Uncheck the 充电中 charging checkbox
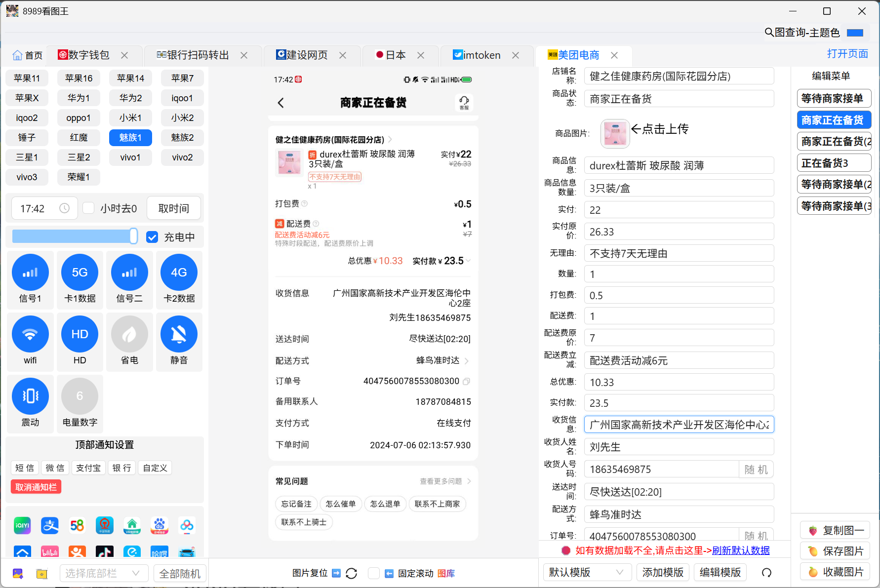Screen dimensions: 880x588 pos(152,237)
